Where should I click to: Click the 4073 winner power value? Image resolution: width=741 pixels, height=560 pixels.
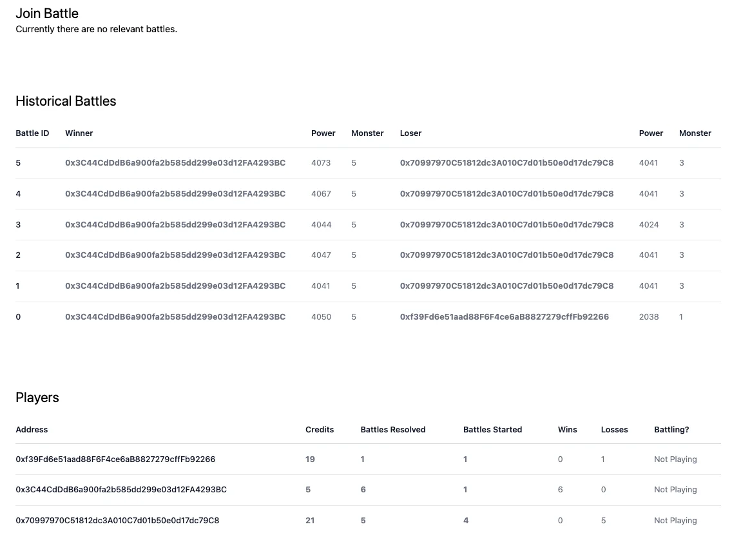[x=321, y=163]
